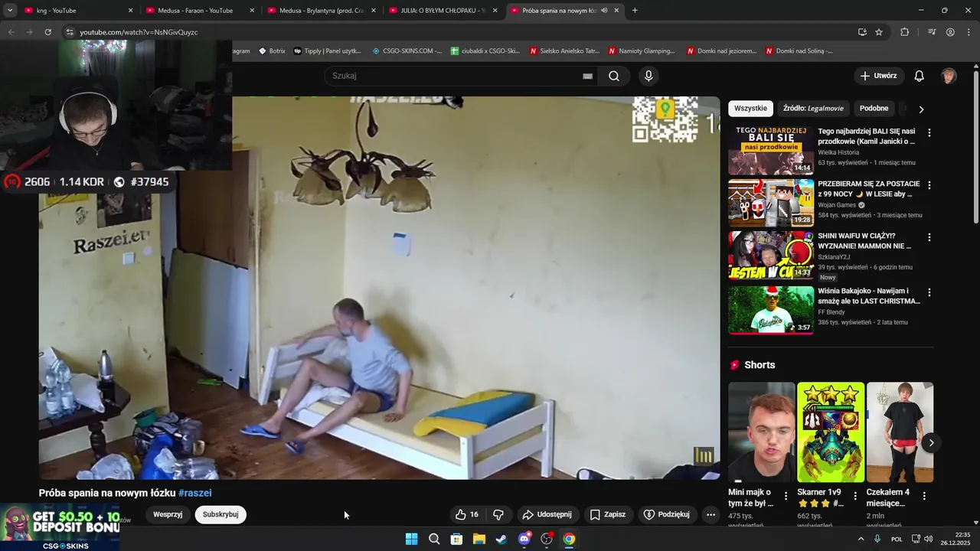Open Microsoft Store from the taskbar
Screen dimensions: 980x551
tap(456, 539)
